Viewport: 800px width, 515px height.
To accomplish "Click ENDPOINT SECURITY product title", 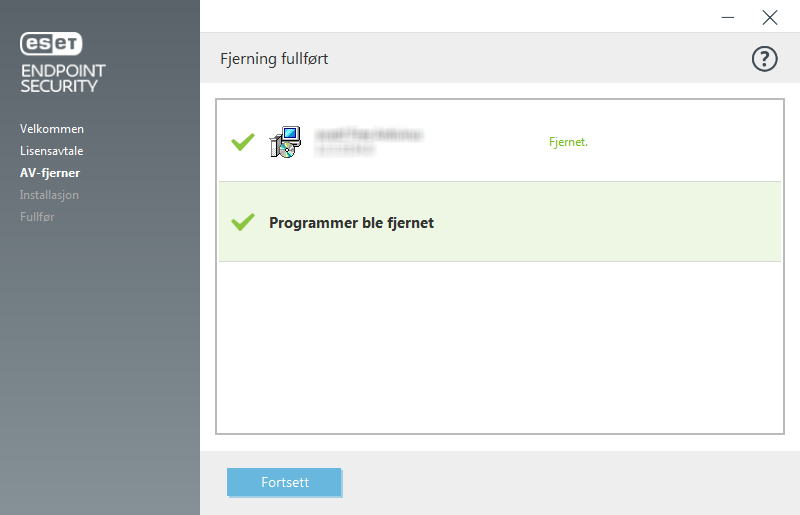I will [63, 78].
